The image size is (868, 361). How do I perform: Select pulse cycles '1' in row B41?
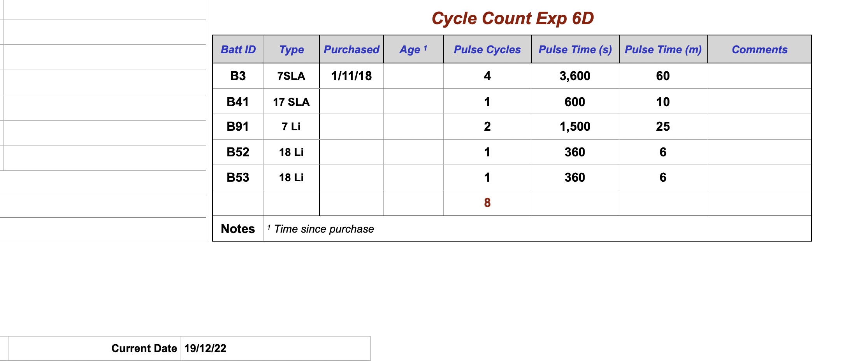pos(487,102)
